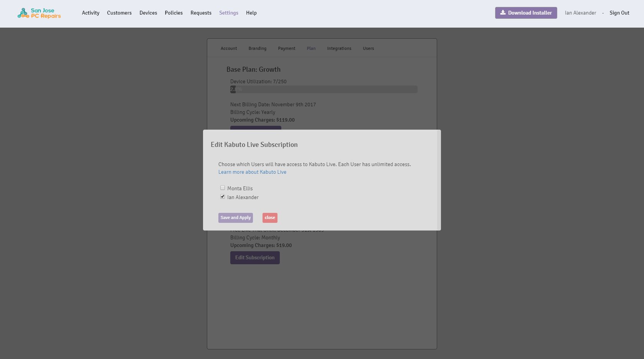Screen dimensions: 644x359
Task: Sign Out of the account
Action: [x=619, y=13]
